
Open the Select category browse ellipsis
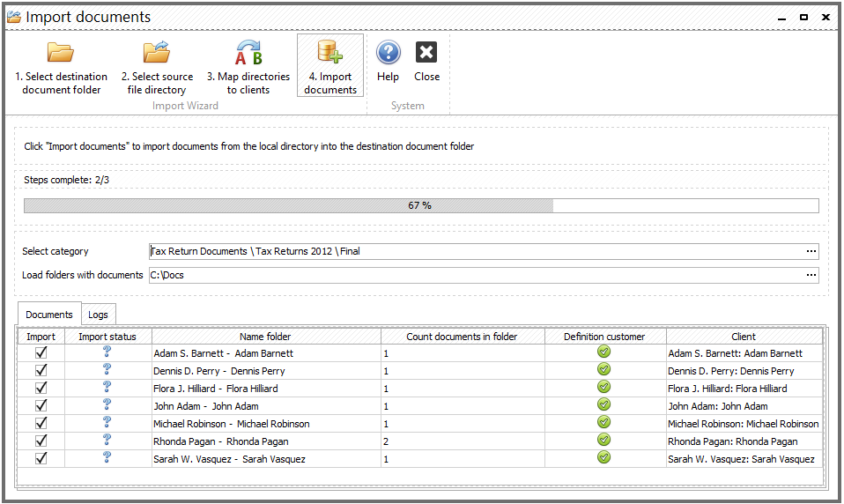pyautogui.click(x=811, y=251)
